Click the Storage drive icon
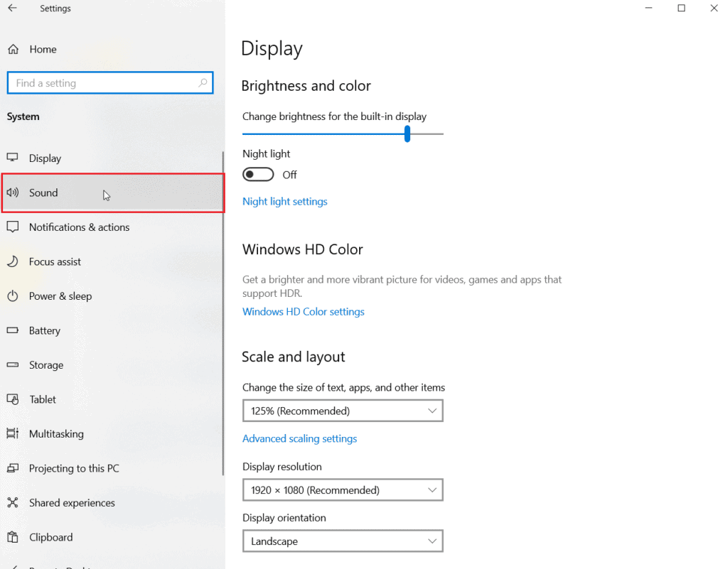 (13, 364)
